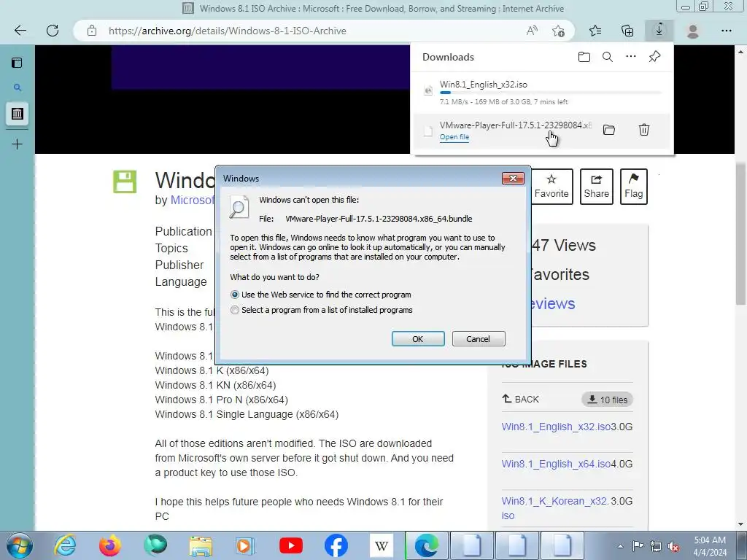Screen dimensions: 747x560
Task: Open YouTube shortcut on taskbar
Action: 291,545
